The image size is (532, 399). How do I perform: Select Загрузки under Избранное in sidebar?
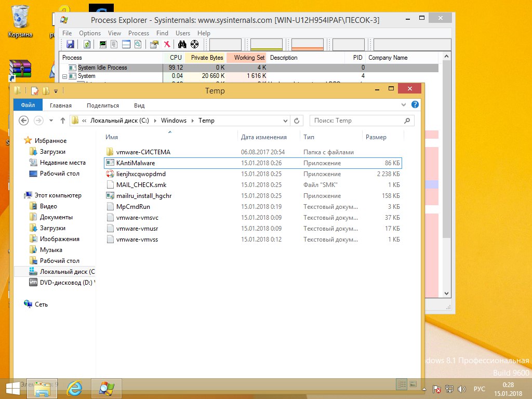(x=52, y=152)
